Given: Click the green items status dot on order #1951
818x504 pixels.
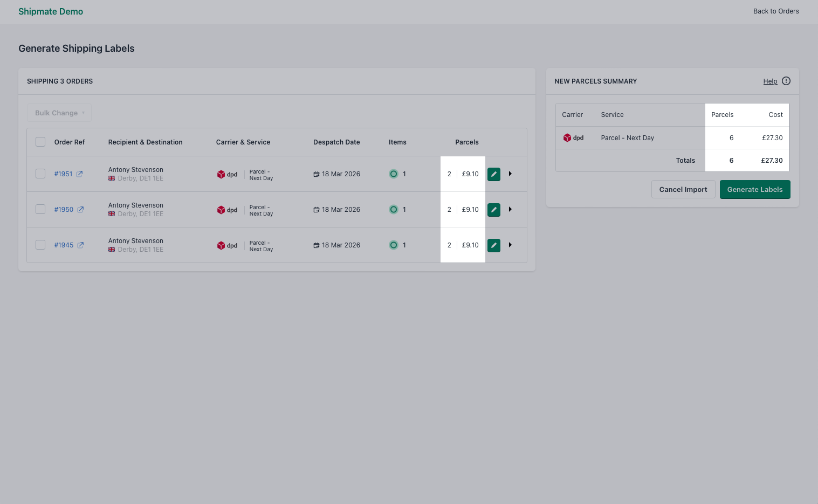Looking at the screenshot, I should pos(394,174).
